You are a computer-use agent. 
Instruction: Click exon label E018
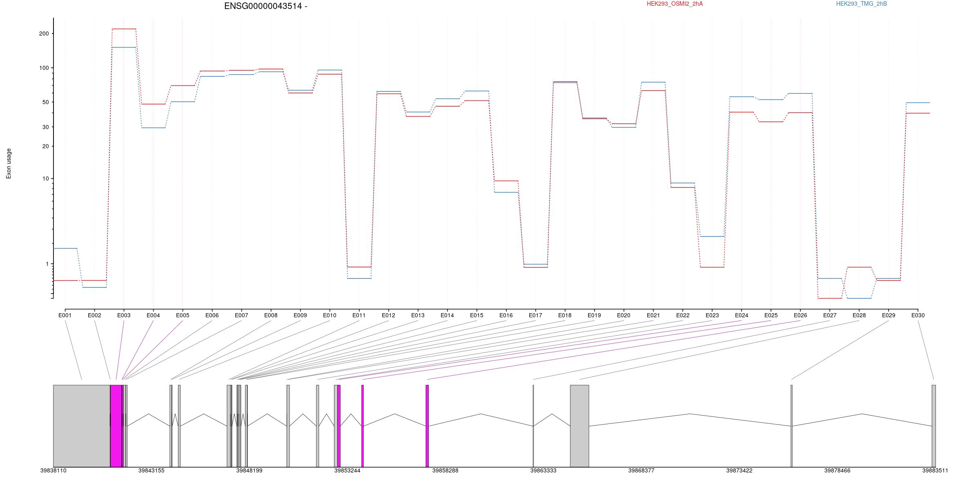pos(565,315)
